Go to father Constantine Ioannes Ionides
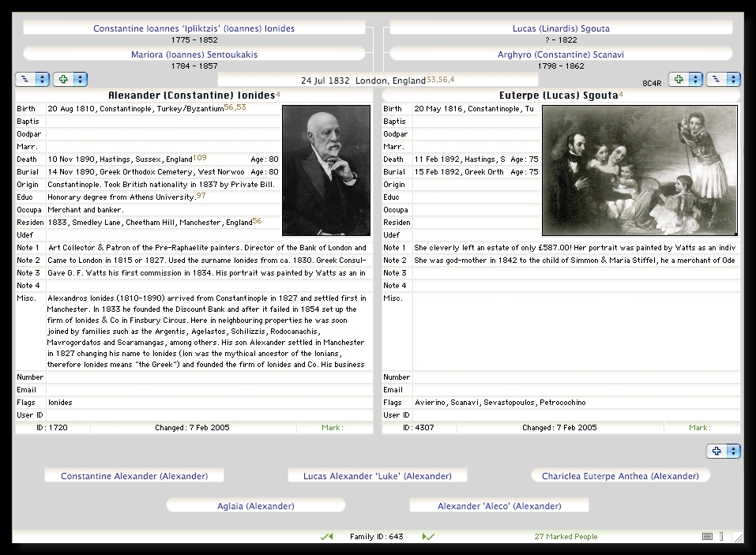 pyautogui.click(x=194, y=28)
